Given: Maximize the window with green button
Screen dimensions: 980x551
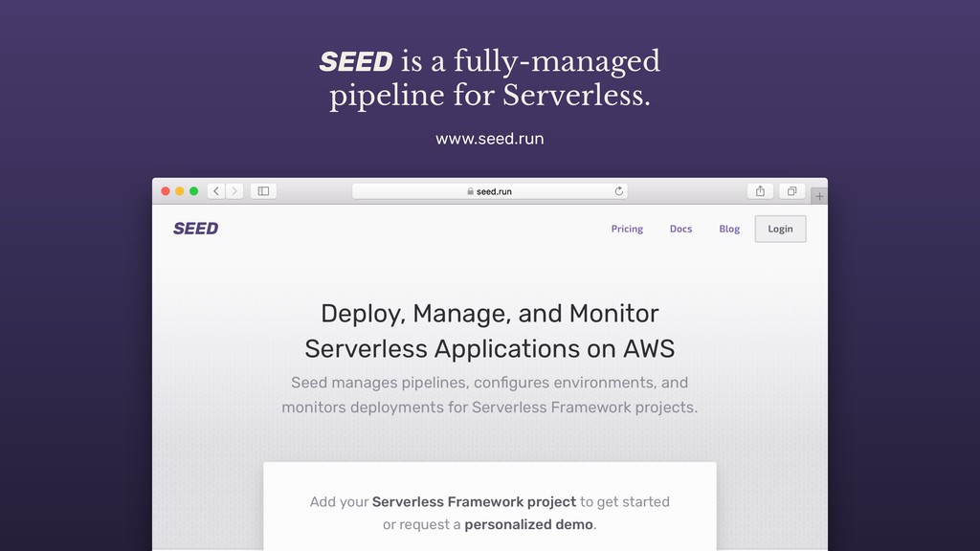Looking at the screenshot, I should coord(194,191).
